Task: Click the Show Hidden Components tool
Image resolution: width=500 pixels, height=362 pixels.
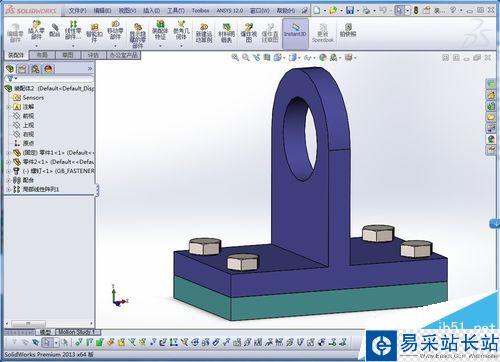Action: pyautogui.click(x=137, y=35)
